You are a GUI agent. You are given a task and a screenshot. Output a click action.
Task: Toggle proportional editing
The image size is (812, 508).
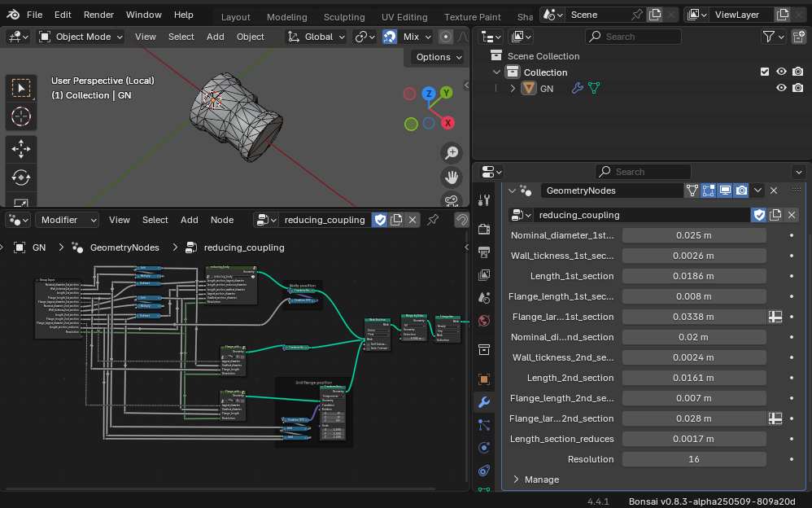click(x=445, y=37)
